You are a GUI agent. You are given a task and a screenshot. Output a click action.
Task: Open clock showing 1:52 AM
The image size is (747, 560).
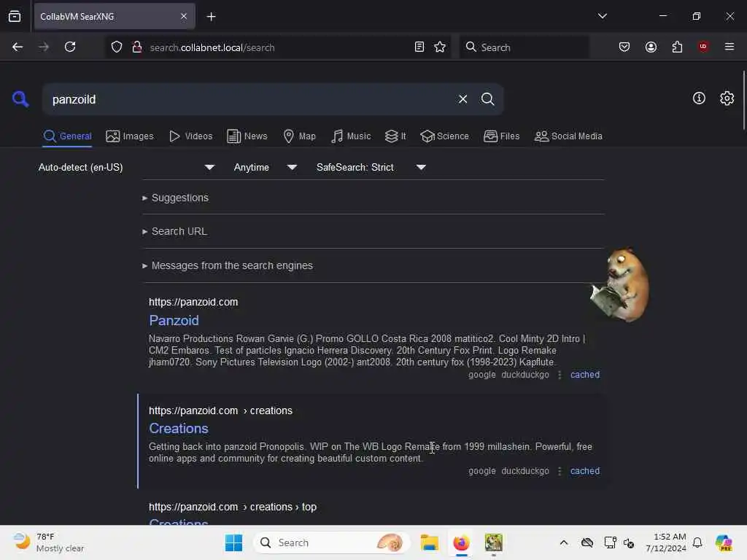coord(665,542)
